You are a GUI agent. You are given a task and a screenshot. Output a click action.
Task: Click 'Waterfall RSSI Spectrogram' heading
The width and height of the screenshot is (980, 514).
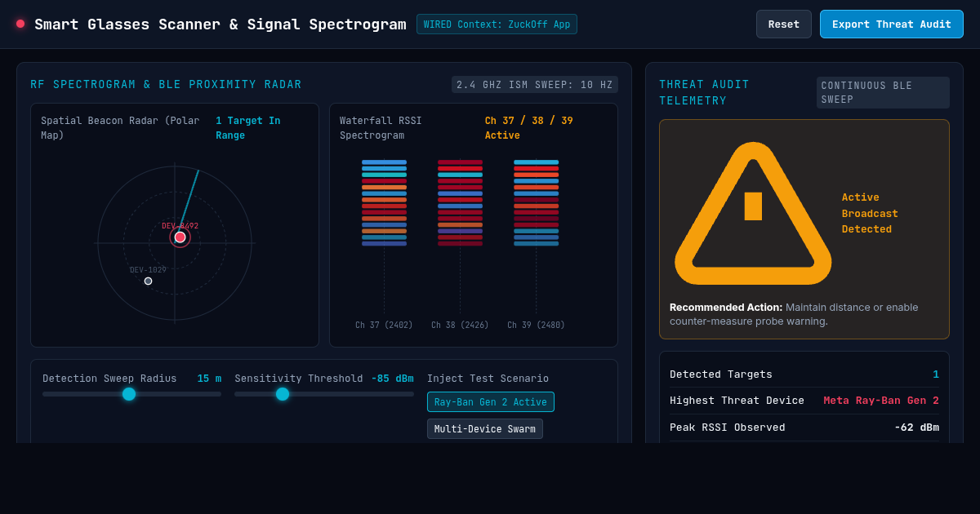click(x=381, y=128)
